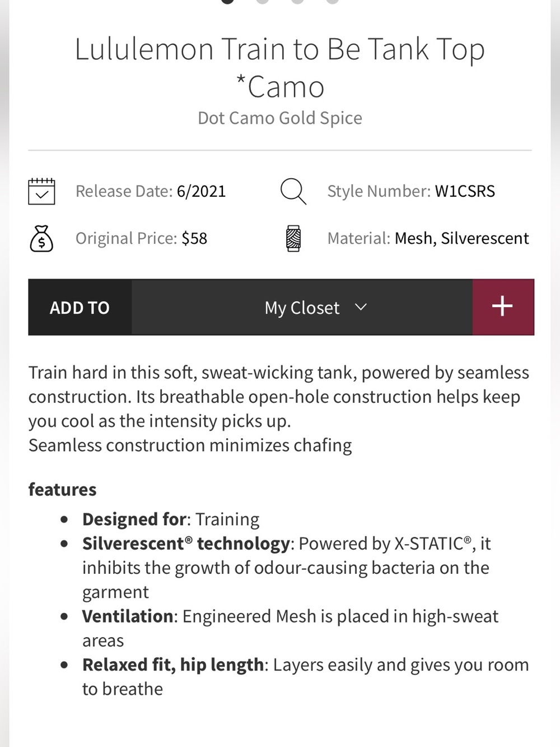Click the chevron next to My Closet

pyautogui.click(x=361, y=307)
